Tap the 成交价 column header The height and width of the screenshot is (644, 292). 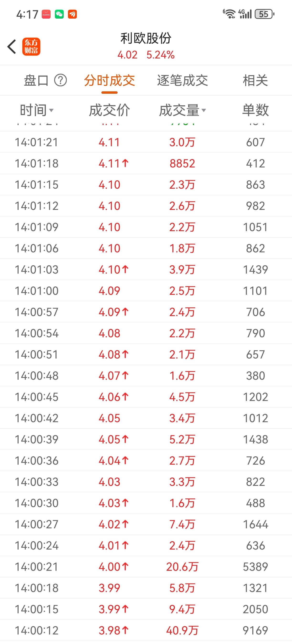tap(109, 110)
